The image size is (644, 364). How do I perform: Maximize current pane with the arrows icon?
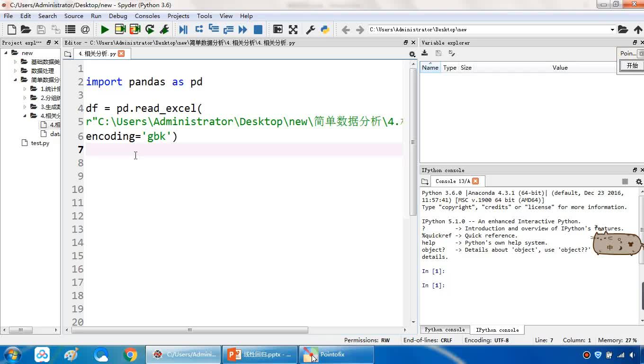coord(293,29)
